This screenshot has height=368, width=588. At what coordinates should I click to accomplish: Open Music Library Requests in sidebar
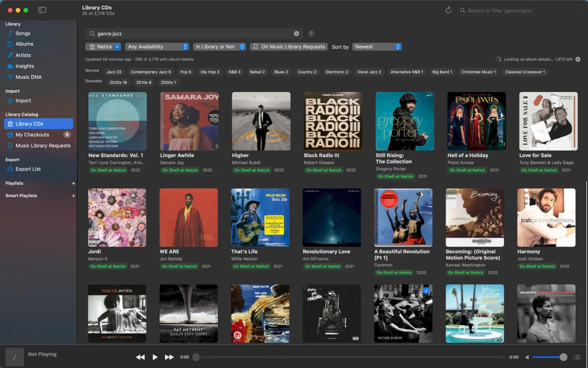tap(39, 145)
